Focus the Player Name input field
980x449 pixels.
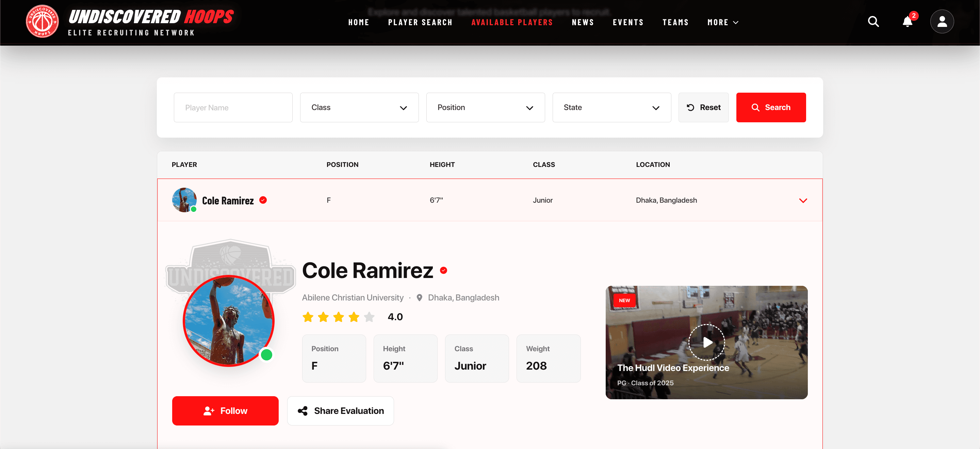pyautogui.click(x=233, y=107)
